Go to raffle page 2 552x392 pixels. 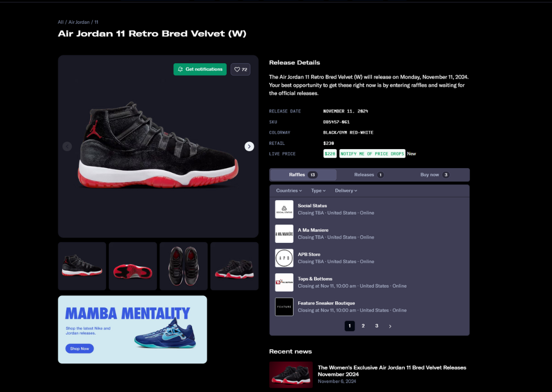pyautogui.click(x=363, y=326)
